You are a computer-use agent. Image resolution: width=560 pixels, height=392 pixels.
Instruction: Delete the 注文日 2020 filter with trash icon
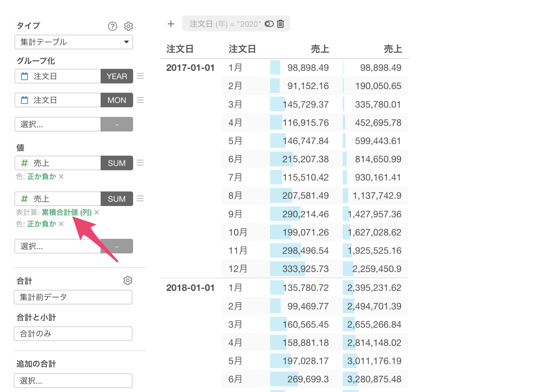coord(280,24)
